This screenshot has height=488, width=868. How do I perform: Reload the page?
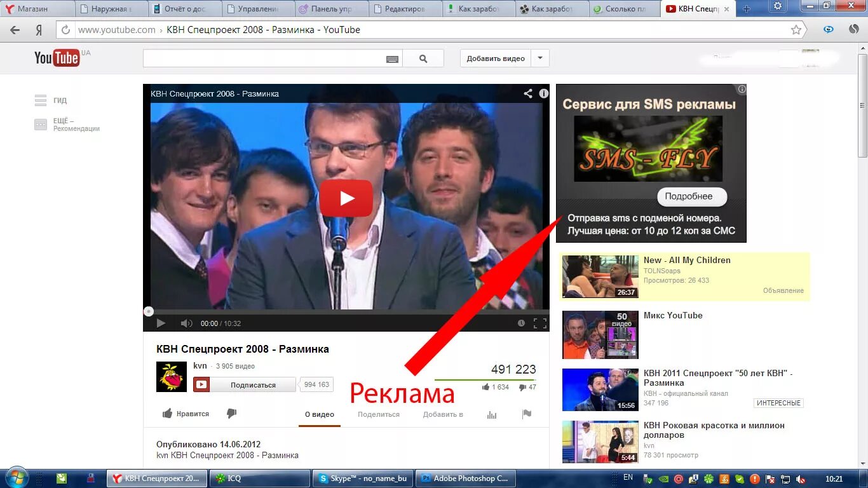point(65,30)
